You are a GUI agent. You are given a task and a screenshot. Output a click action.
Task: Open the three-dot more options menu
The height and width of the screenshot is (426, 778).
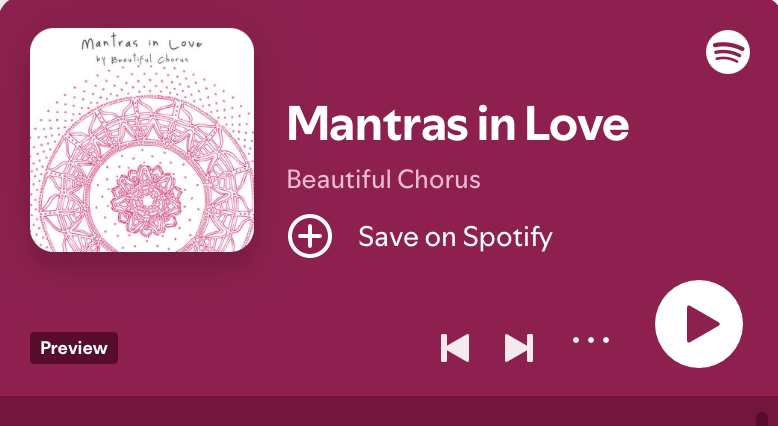point(590,340)
